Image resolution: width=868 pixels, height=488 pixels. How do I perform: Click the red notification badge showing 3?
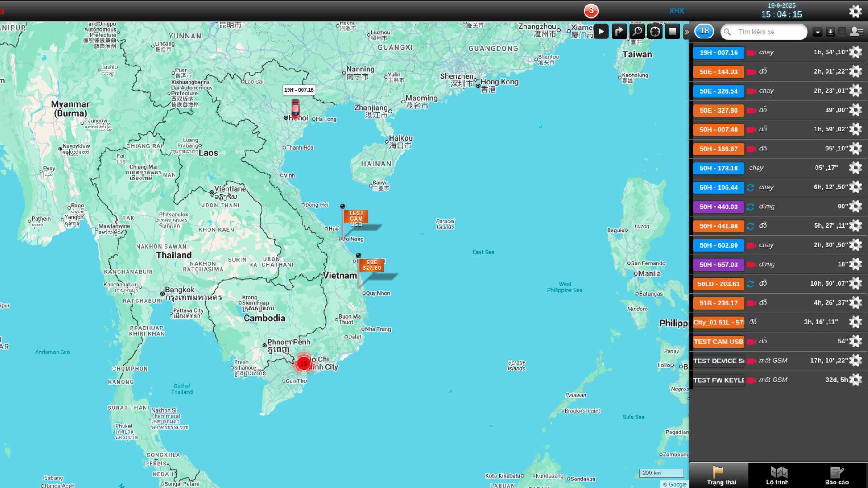pyautogui.click(x=591, y=11)
